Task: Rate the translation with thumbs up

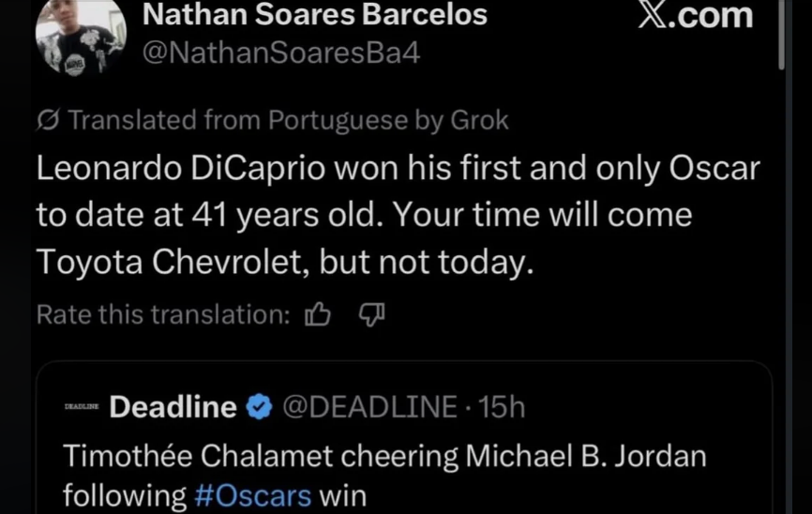Action: tap(318, 315)
